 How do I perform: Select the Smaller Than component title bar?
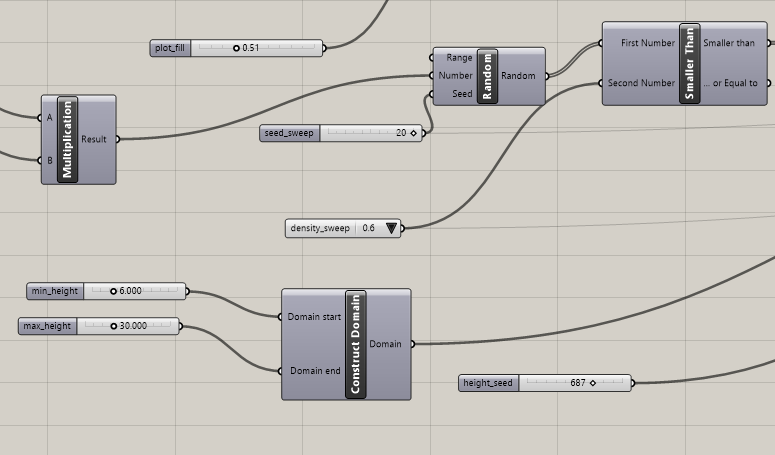[x=689, y=63]
